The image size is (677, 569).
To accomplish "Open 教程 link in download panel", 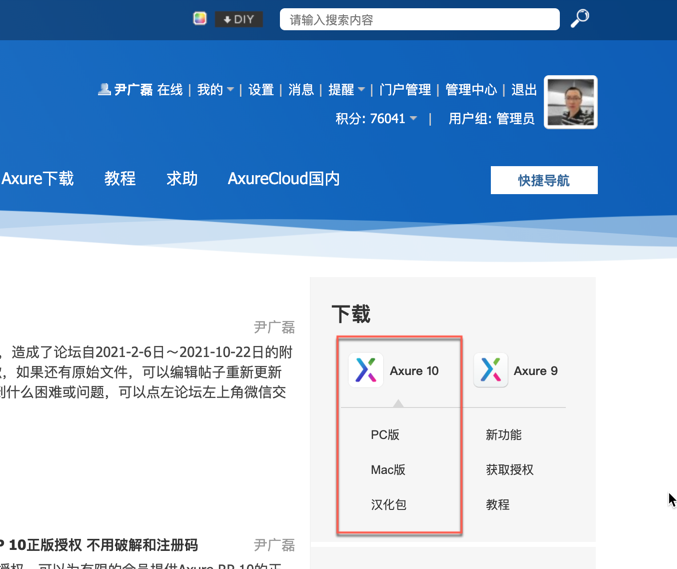I will point(497,505).
